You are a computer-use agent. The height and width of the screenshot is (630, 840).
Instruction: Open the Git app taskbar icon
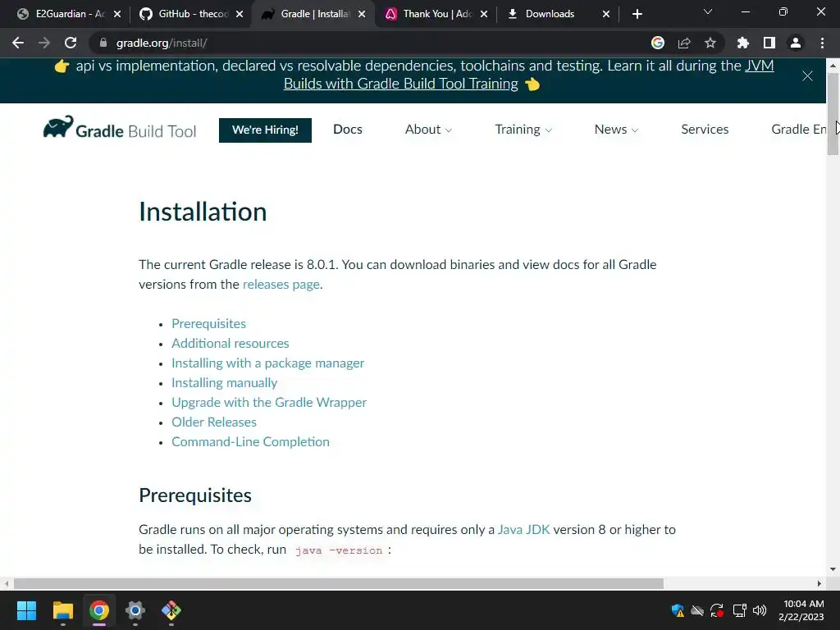tap(171, 610)
